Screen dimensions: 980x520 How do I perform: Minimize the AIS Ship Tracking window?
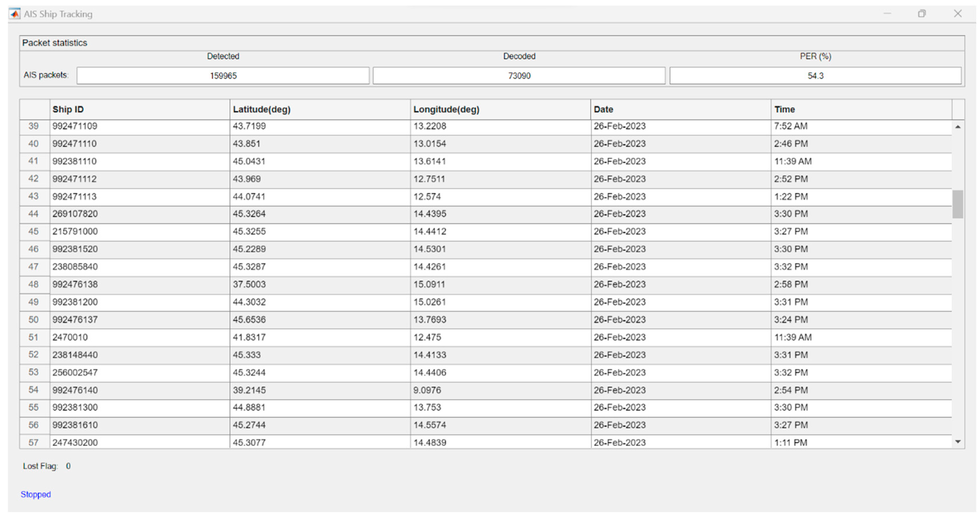[887, 14]
